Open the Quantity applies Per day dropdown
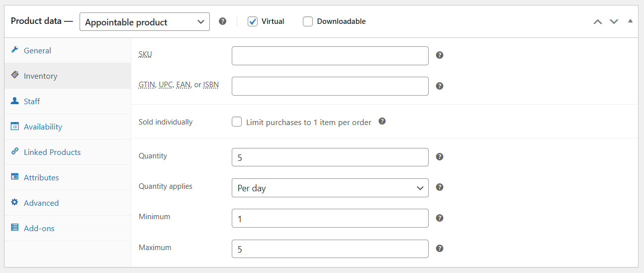Image resolution: width=644 pixels, height=273 pixels. pos(330,188)
